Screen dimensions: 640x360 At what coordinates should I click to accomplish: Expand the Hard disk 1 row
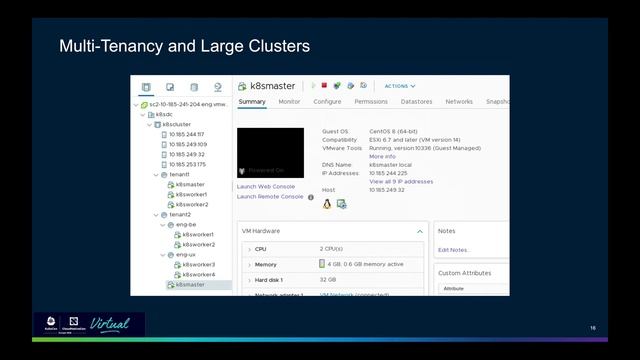coord(249,280)
